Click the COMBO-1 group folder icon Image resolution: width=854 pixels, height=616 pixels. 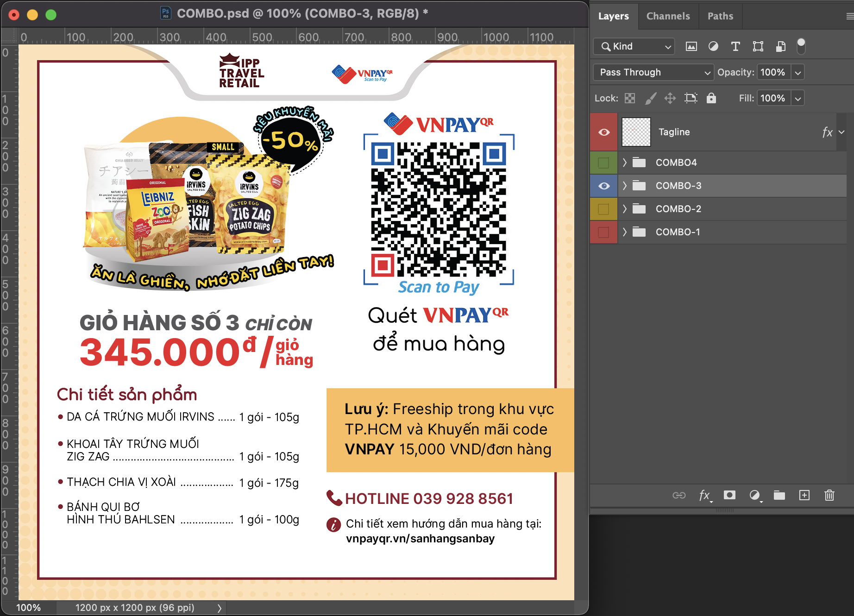(639, 232)
